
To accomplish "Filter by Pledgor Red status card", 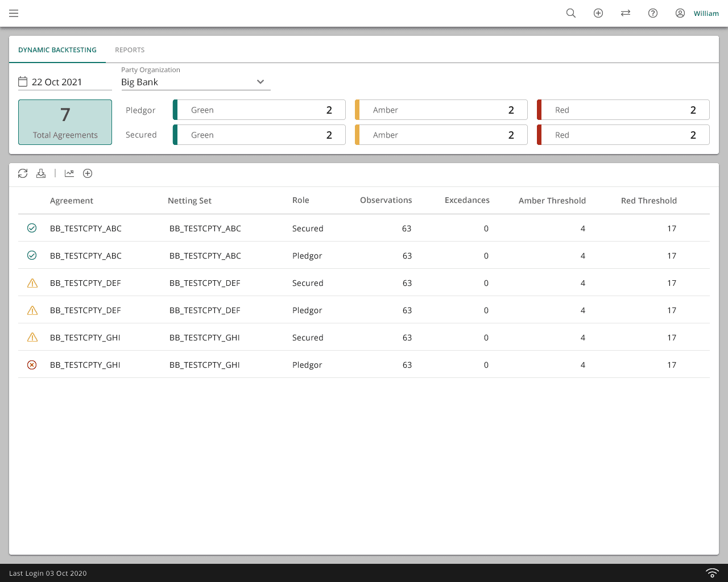I will click(x=623, y=110).
